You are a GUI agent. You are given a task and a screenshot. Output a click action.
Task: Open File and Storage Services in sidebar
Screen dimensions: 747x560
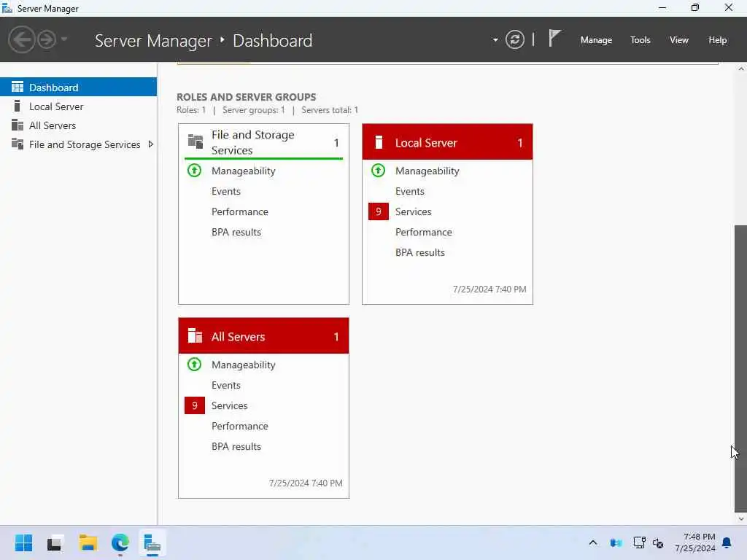tap(78, 144)
